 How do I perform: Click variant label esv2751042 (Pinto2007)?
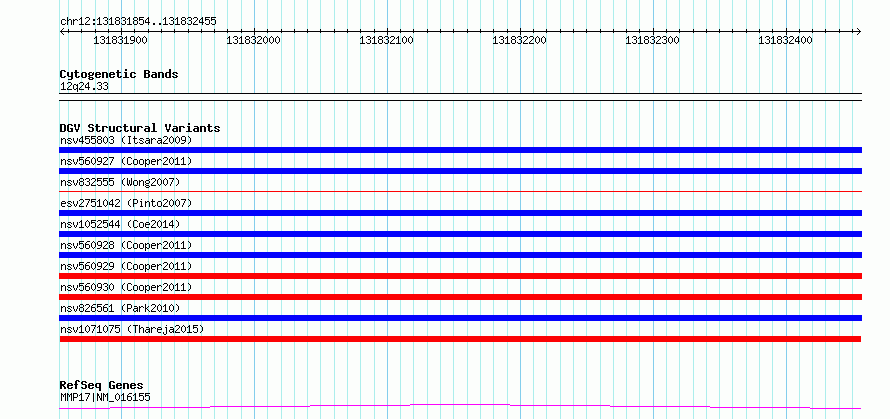(x=126, y=203)
